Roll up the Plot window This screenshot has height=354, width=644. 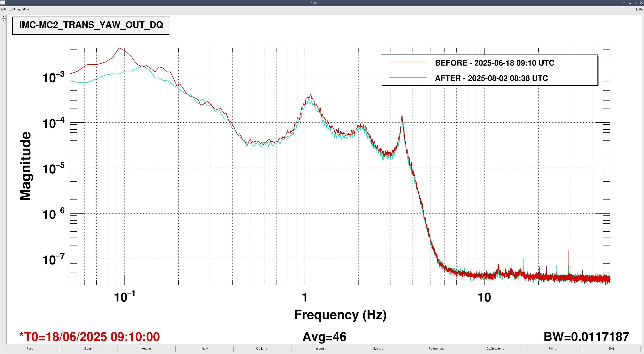tap(624, 3)
